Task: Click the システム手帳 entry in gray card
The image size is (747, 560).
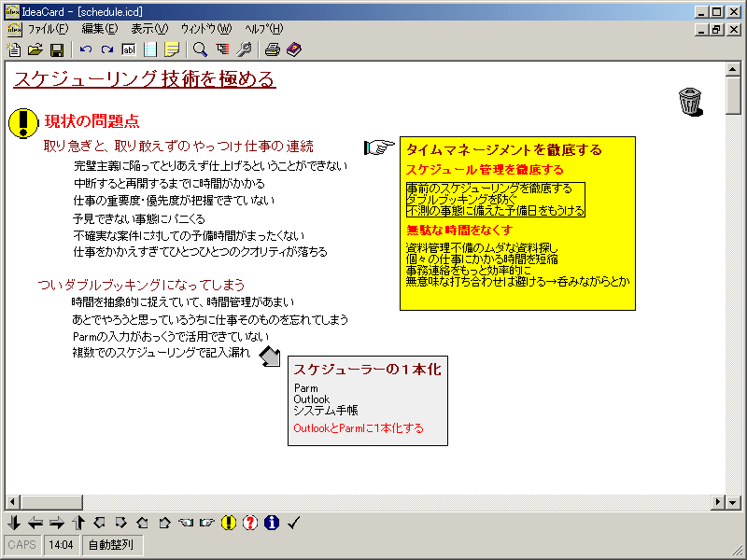Action: click(326, 411)
